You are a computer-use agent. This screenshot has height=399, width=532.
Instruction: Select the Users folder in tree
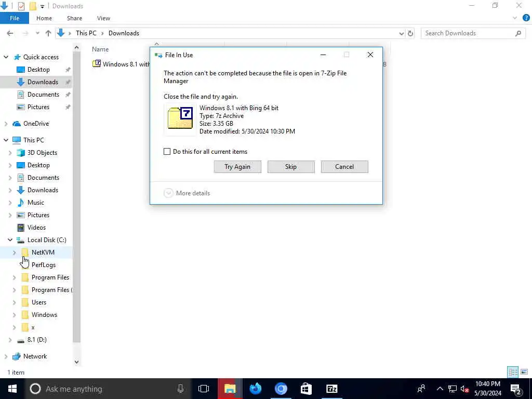pyautogui.click(x=38, y=302)
